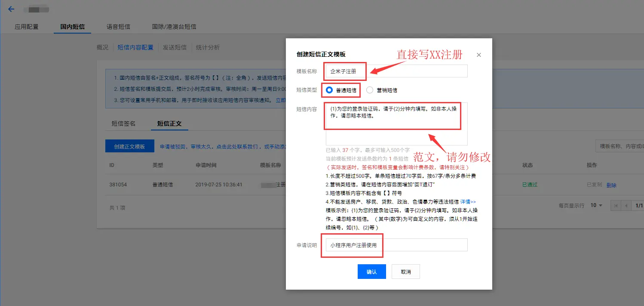Open the 详情>> link about prohibited content
This screenshot has width=644, height=306.
tap(468, 201)
